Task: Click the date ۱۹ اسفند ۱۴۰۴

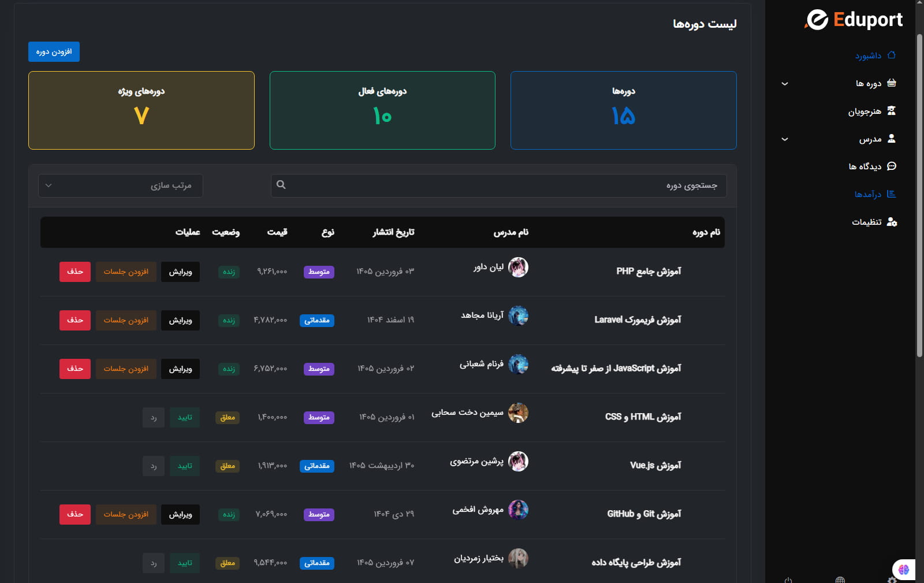Action: coord(391,320)
